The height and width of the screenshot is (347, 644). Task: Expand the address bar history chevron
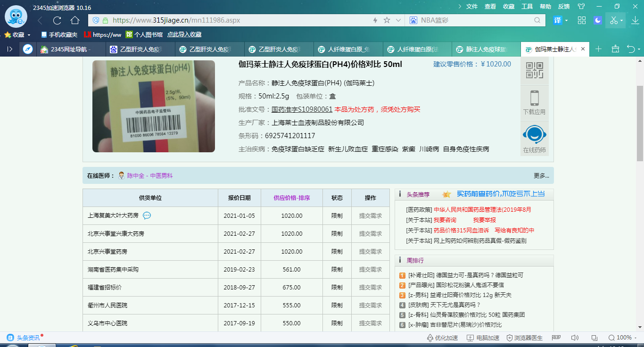(398, 20)
